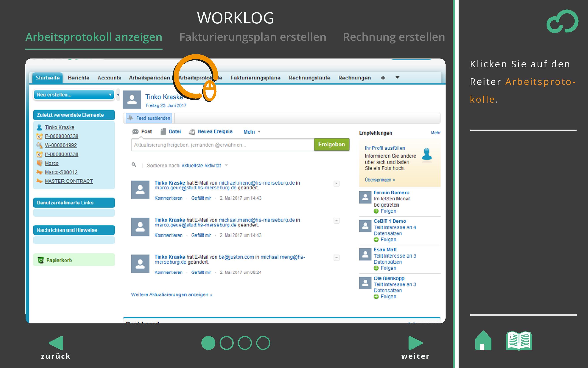Click the plus icon in tab bar
Image resolution: width=588 pixels, height=368 pixels.
(383, 78)
